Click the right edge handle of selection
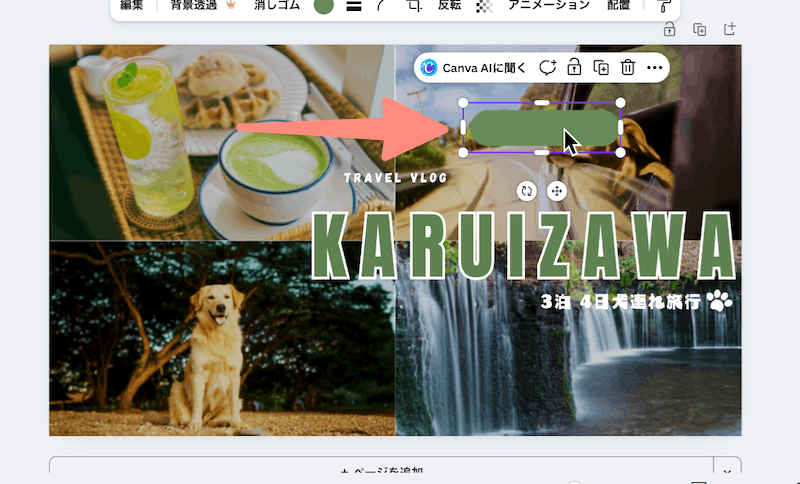This screenshot has width=800, height=484. [x=620, y=128]
